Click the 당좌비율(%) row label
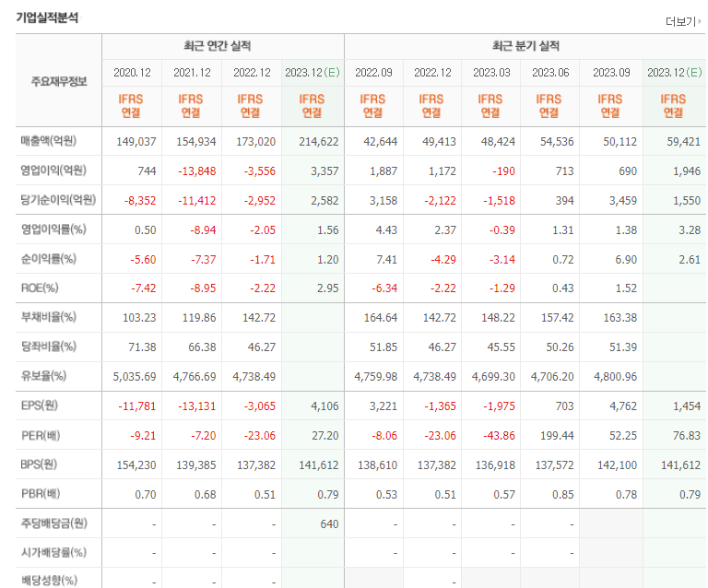The image size is (708, 588). (48, 347)
